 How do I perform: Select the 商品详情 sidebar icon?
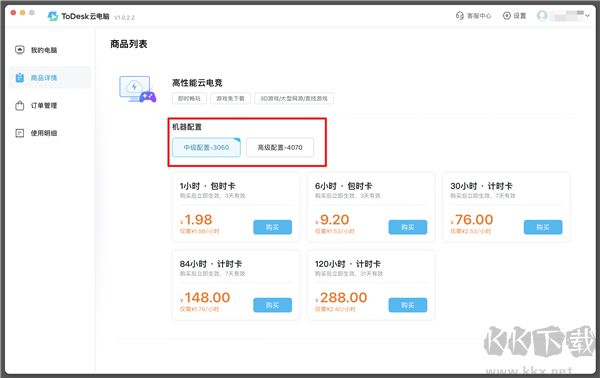tap(20, 78)
